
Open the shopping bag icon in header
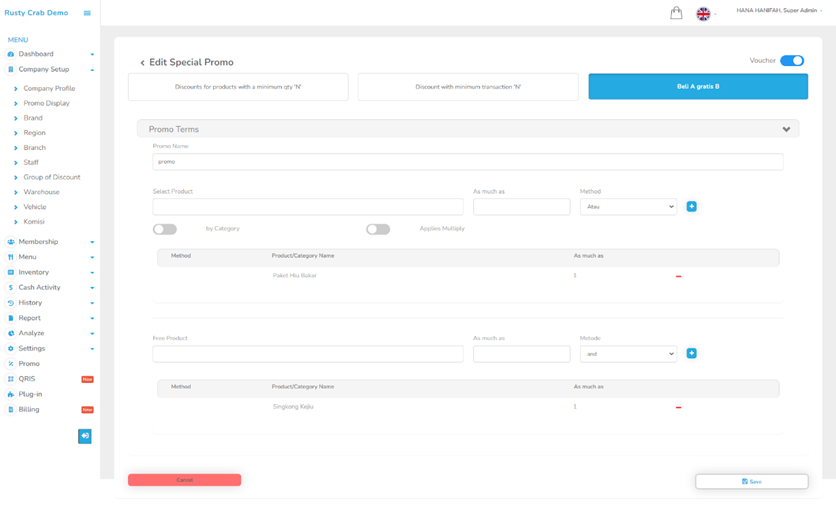[676, 13]
